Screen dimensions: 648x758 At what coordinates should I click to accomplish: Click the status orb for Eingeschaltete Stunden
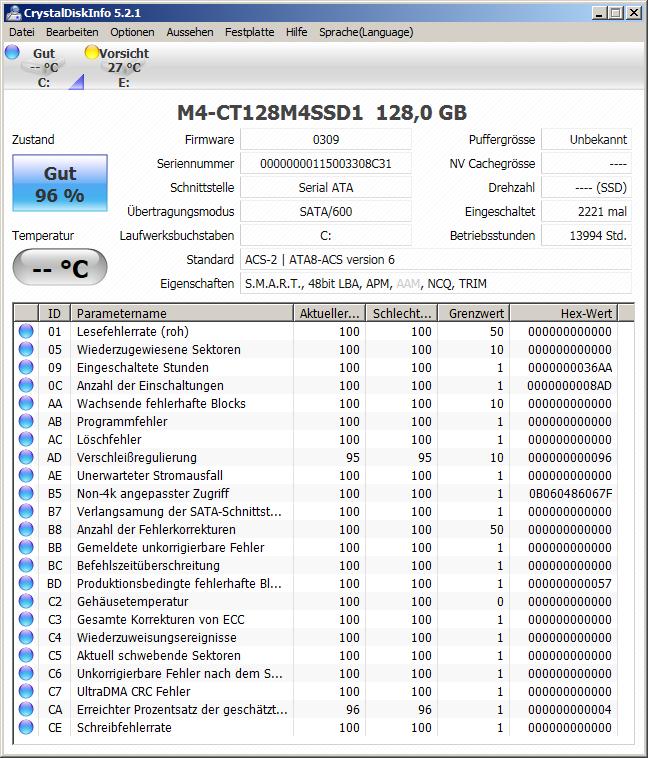pos(26,367)
